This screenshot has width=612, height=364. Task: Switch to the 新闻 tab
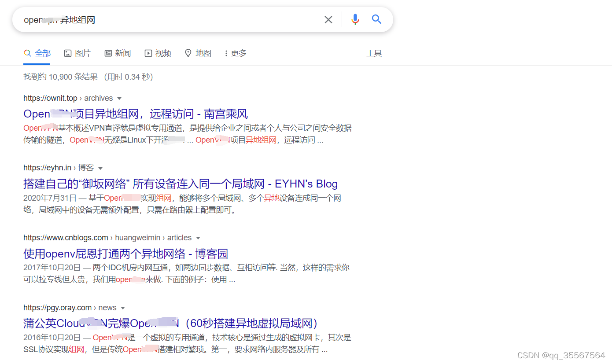point(118,53)
